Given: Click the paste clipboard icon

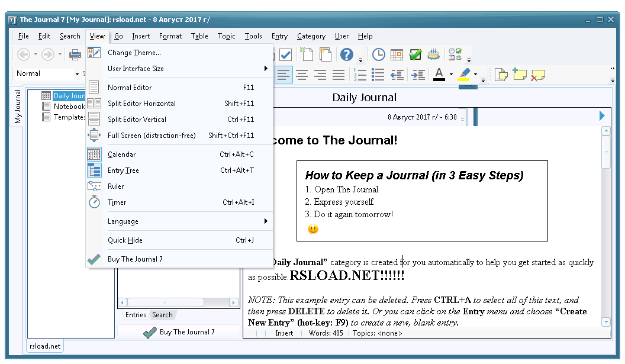Looking at the screenshot, I should pyautogui.click(x=326, y=54).
